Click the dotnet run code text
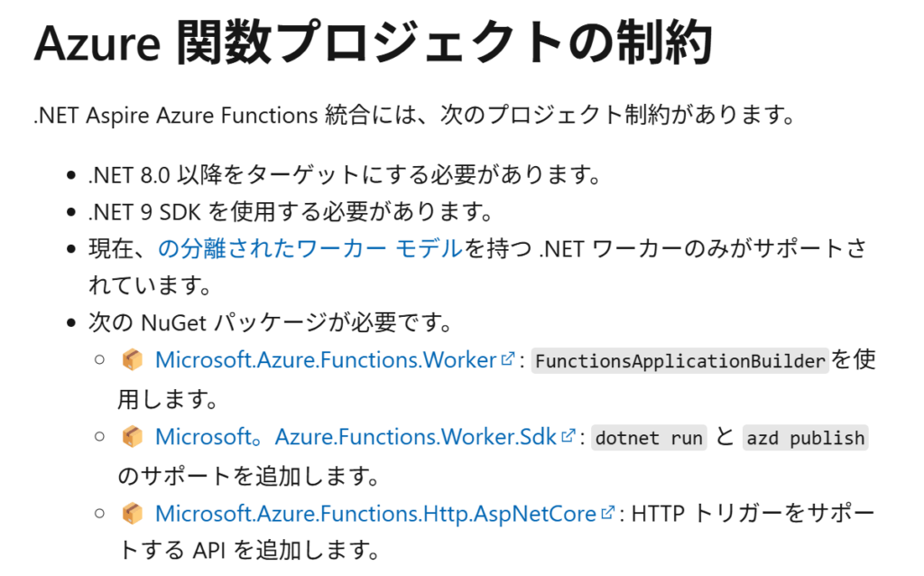This screenshot has width=924, height=576. [x=649, y=438]
